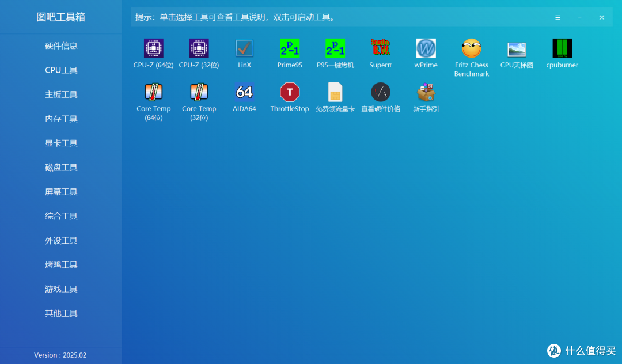
Task: Open the 主板工具 category
Action: [61, 94]
